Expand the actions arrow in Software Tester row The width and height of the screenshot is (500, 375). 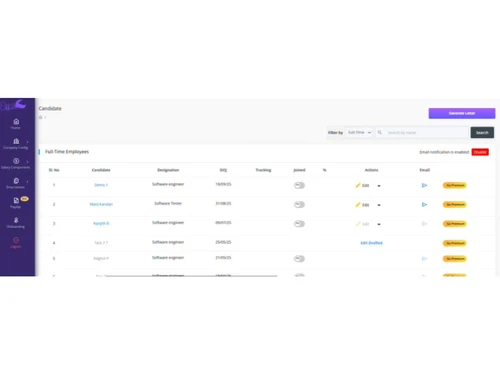click(379, 205)
